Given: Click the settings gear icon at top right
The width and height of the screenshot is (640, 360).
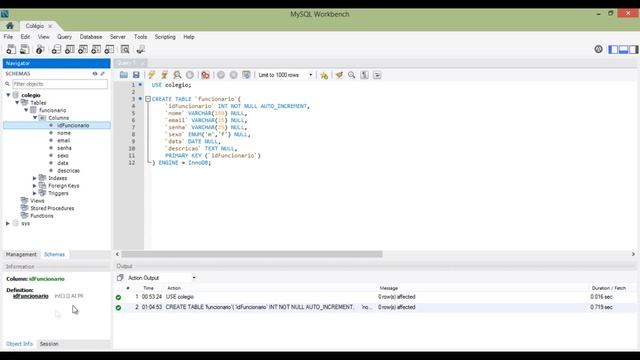Looking at the screenshot, I should coord(598,49).
